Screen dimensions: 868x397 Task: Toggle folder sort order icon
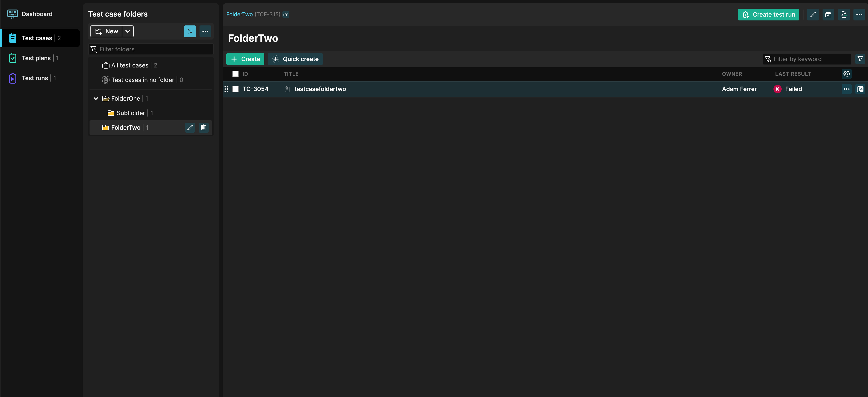190,31
